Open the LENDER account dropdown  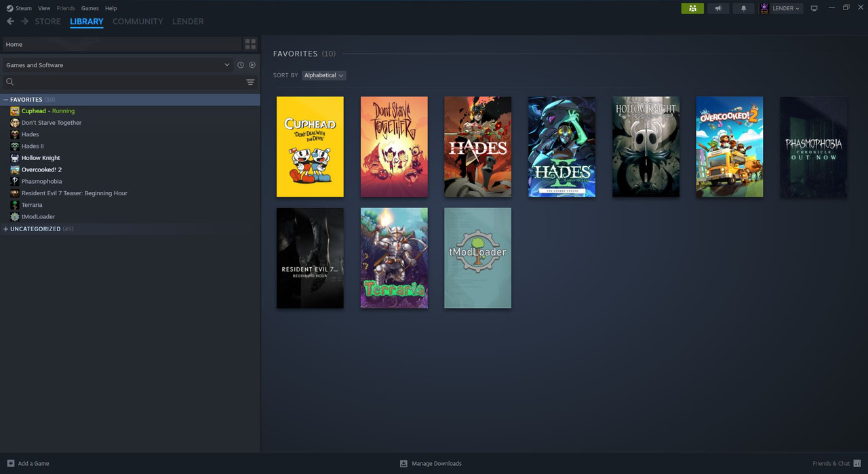click(x=786, y=8)
